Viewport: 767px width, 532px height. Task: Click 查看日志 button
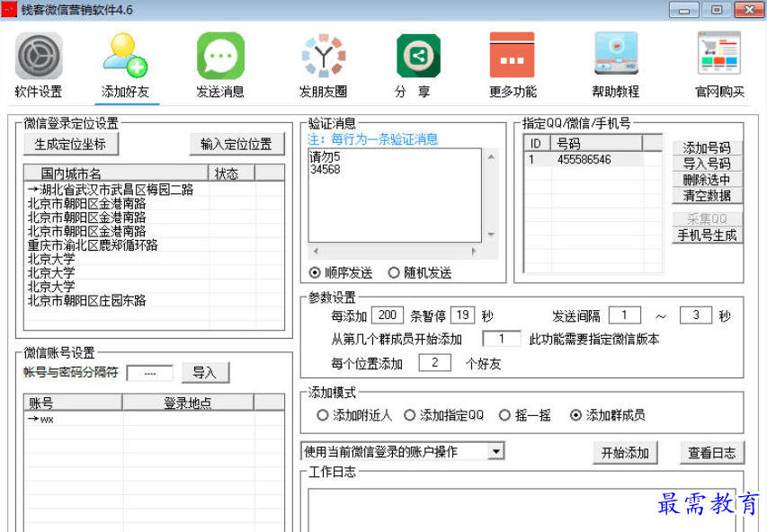pos(712,453)
